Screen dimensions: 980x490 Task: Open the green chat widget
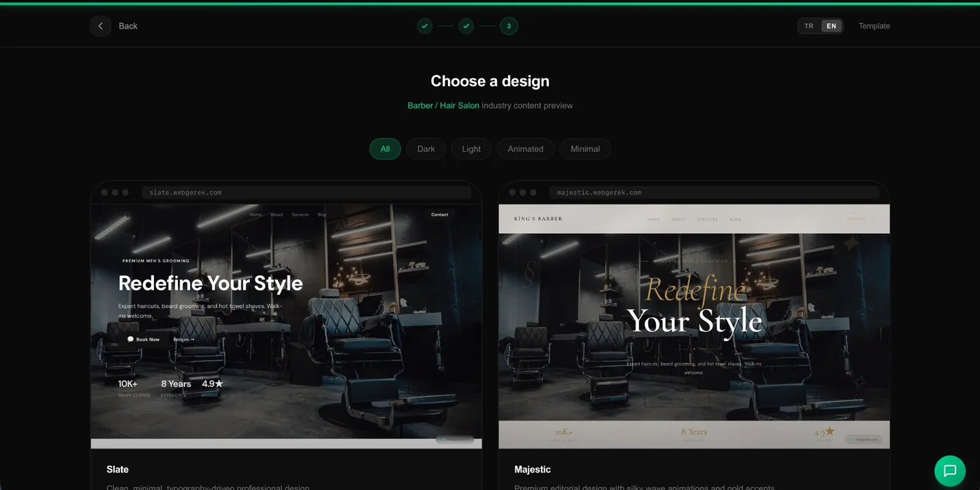pyautogui.click(x=950, y=470)
